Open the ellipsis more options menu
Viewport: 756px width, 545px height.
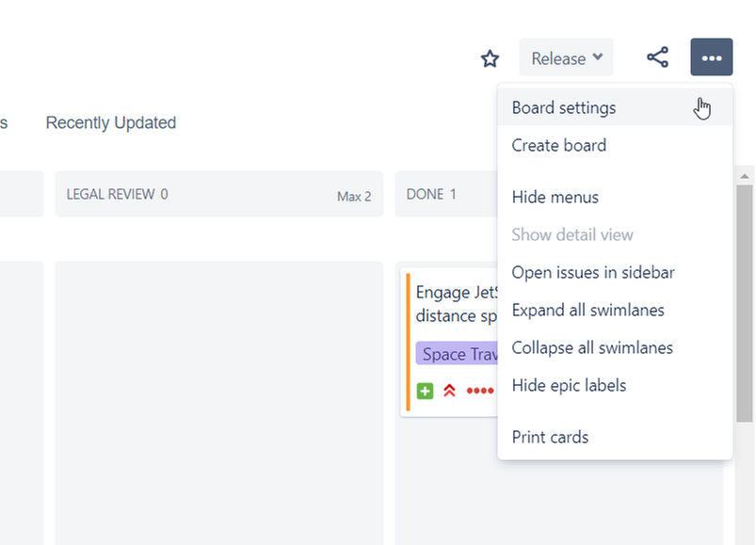[x=711, y=56]
